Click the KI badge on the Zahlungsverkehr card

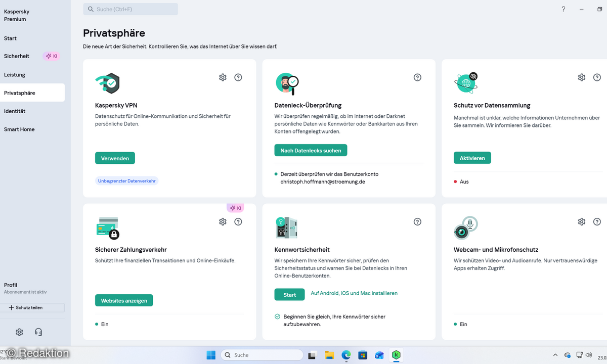[235, 208]
